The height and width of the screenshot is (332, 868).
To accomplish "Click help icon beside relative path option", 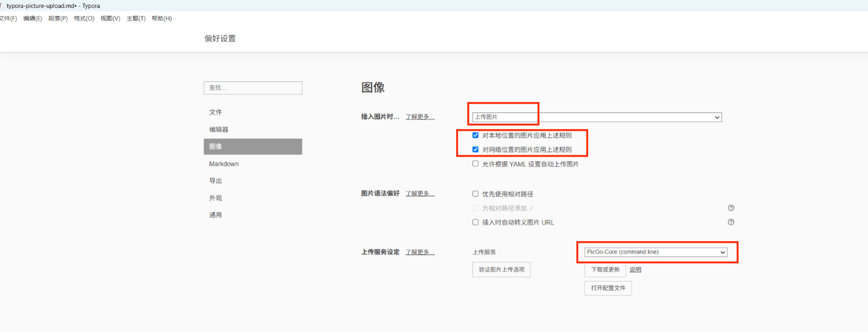I will click(731, 208).
